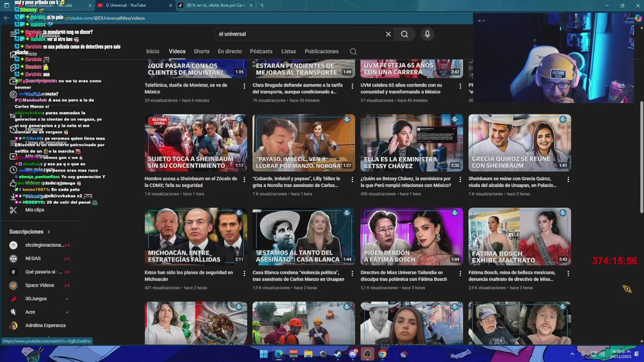Open options menu for 'Estos han sido los planes' video
The image size is (644, 362).
(245, 274)
